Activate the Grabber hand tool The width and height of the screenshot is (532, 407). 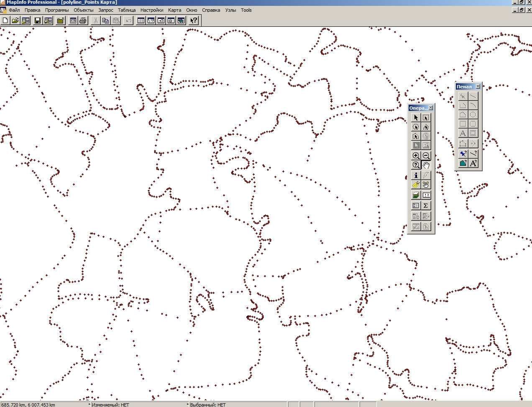426,165
